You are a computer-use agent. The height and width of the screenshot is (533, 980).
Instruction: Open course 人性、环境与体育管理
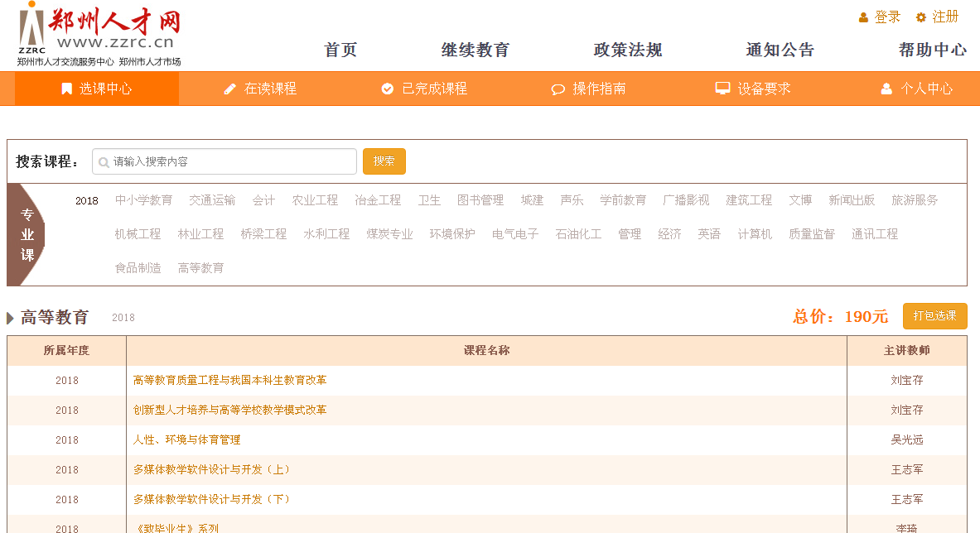[186, 440]
